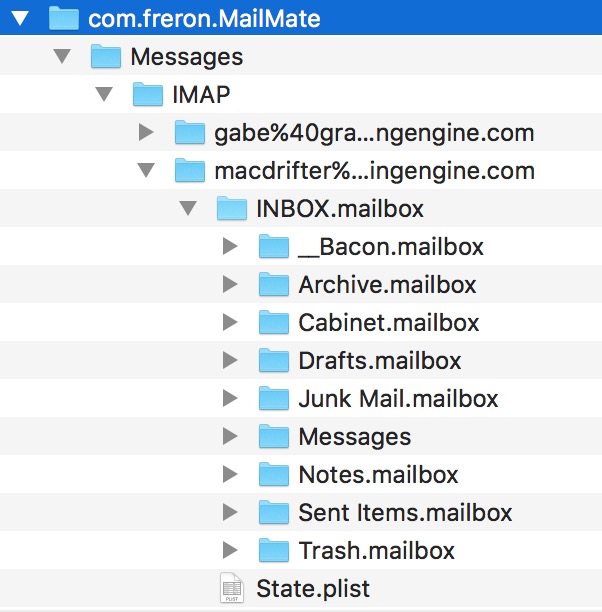This screenshot has height=612, width=602.
Task: Select the Sent Items.mailbox name
Action: pos(405,512)
